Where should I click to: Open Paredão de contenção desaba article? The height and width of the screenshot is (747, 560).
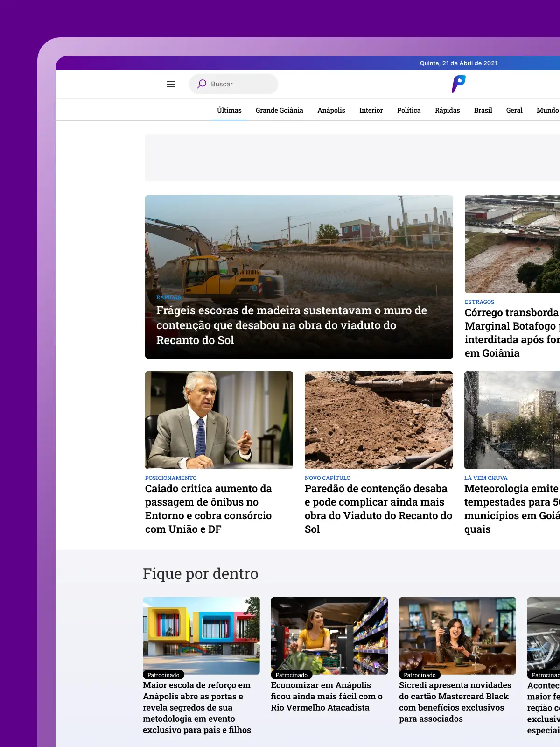click(x=378, y=509)
